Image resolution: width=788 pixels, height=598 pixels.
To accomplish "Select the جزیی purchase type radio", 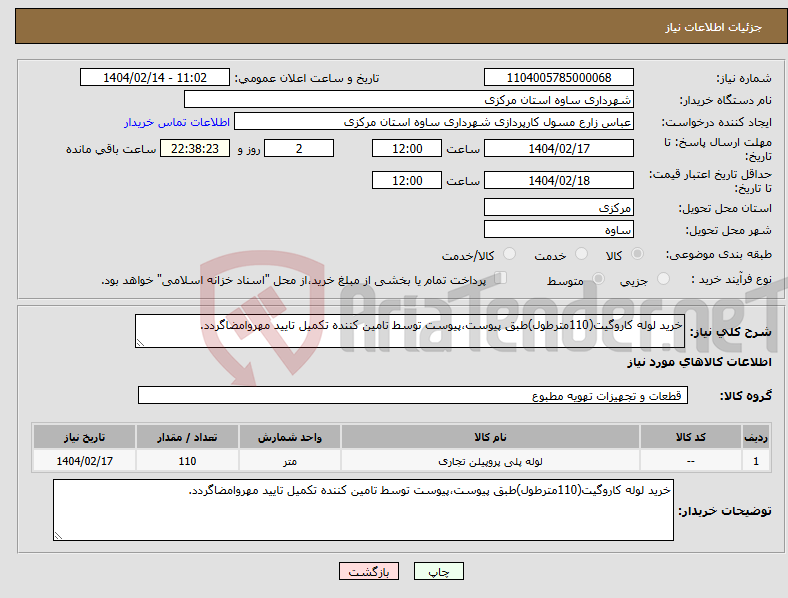I will tap(663, 278).
